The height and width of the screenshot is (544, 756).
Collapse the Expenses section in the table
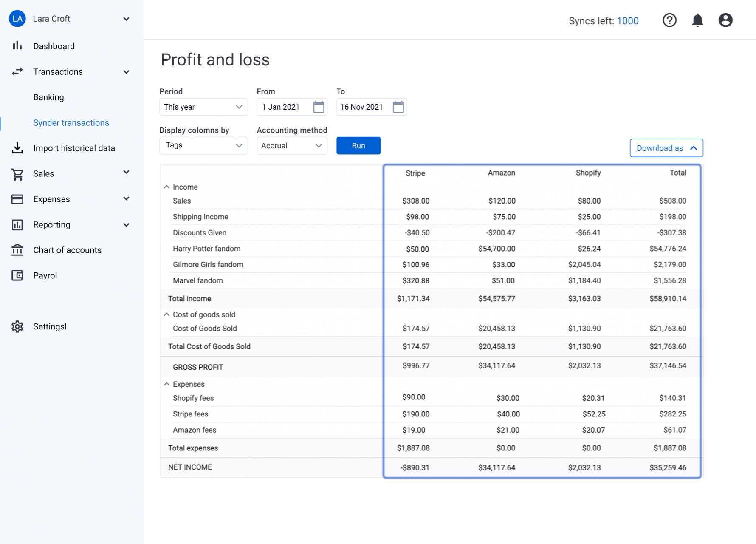click(166, 384)
